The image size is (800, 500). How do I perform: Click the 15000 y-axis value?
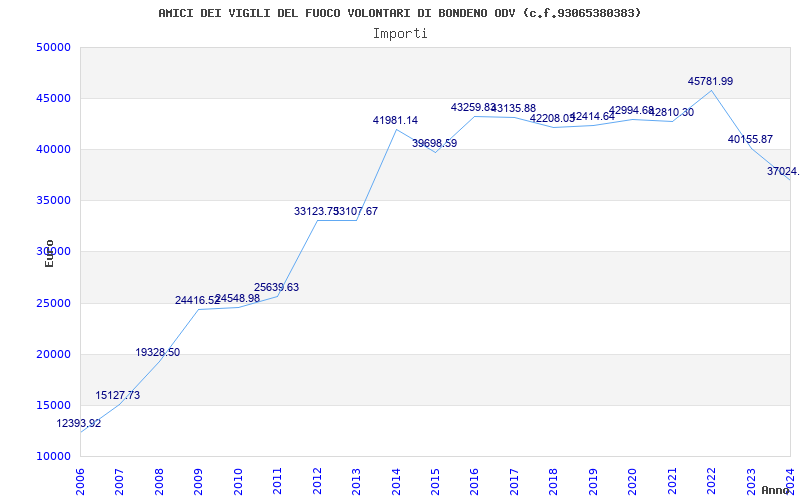[x=53, y=406]
